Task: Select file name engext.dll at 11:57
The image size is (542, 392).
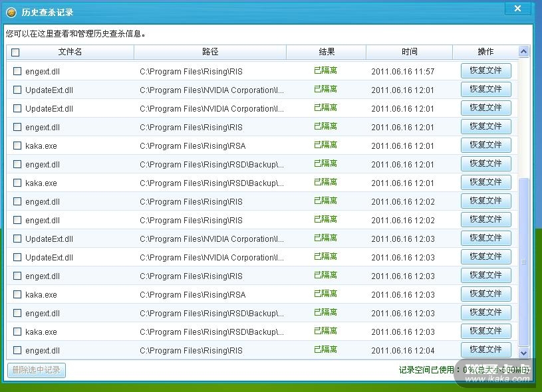Action: pyautogui.click(x=43, y=72)
